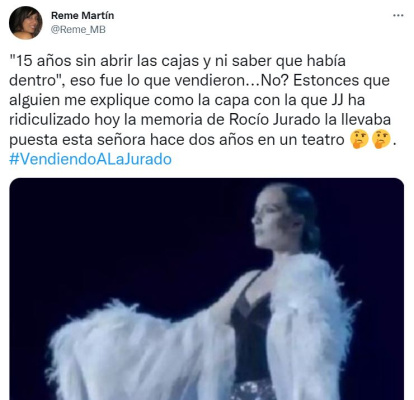414x400 pixels.
Task: Click the word "teatro" in the tweet
Action: (x=323, y=140)
